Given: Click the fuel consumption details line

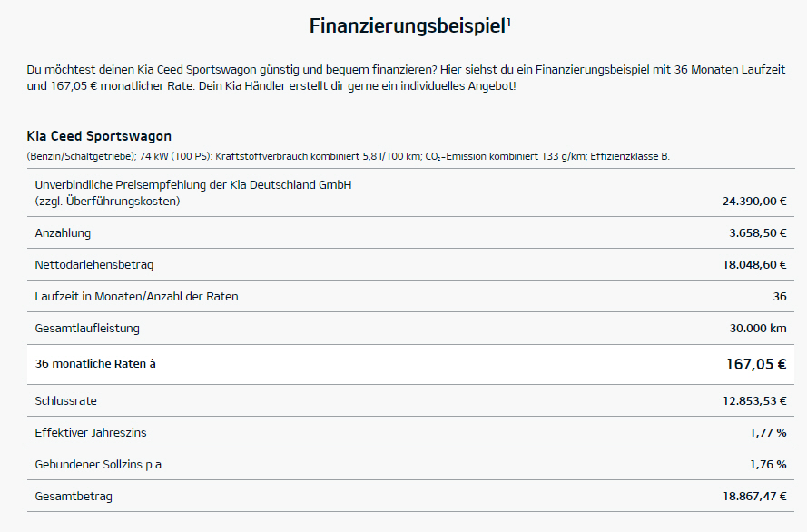Looking at the screenshot, I should tap(349, 156).
